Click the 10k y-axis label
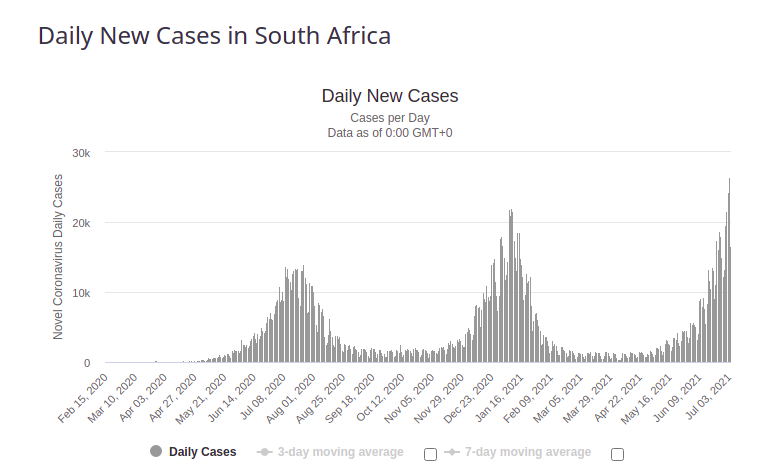This screenshot has width=778, height=472. [81, 293]
